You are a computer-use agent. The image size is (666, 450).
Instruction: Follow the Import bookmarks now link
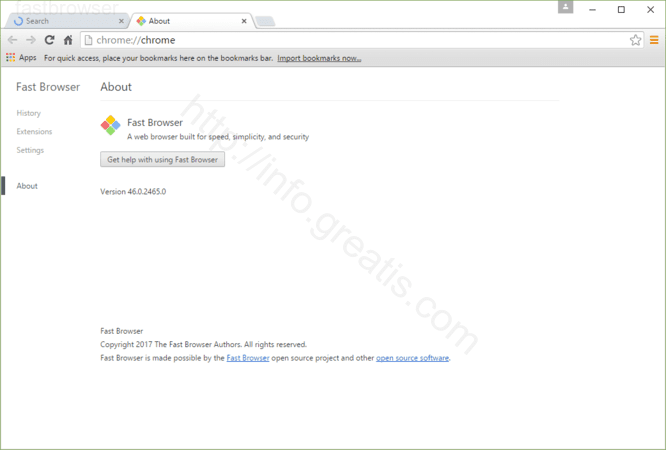(x=319, y=58)
